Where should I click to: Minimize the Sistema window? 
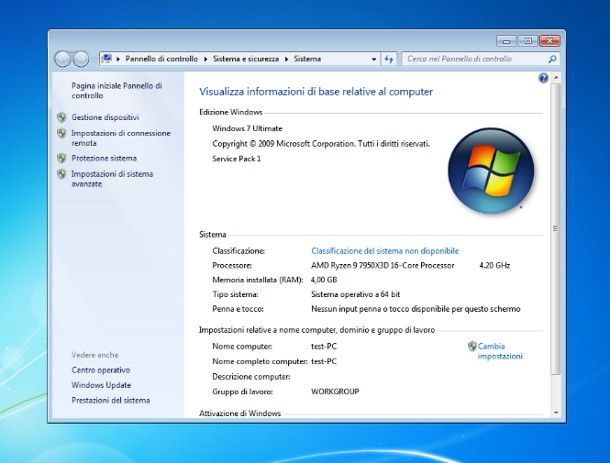coord(506,41)
